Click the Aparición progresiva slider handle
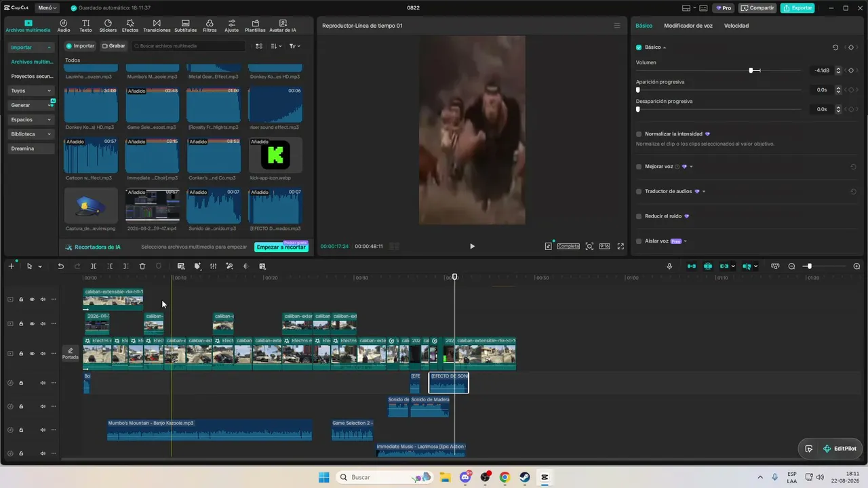Viewport: 868px width, 488px height. [638, 89]
